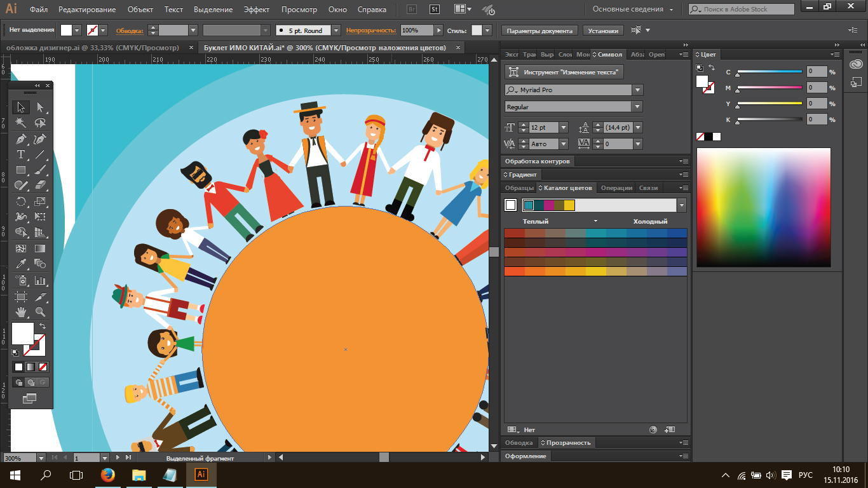Viewport: 868px width, 488px height.
Task: Click the Bridge (Br) icon
Action: pyautogui.click(x=412, y=10)
